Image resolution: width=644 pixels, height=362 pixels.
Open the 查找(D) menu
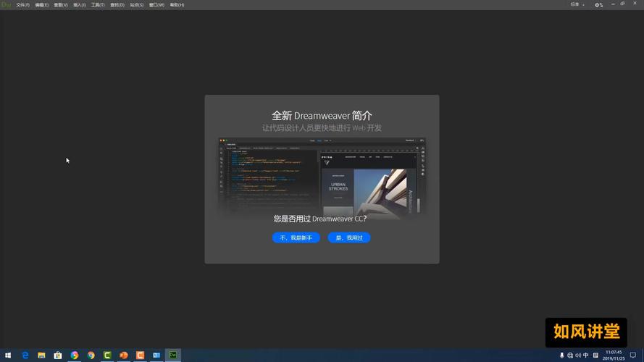[117, 5]
